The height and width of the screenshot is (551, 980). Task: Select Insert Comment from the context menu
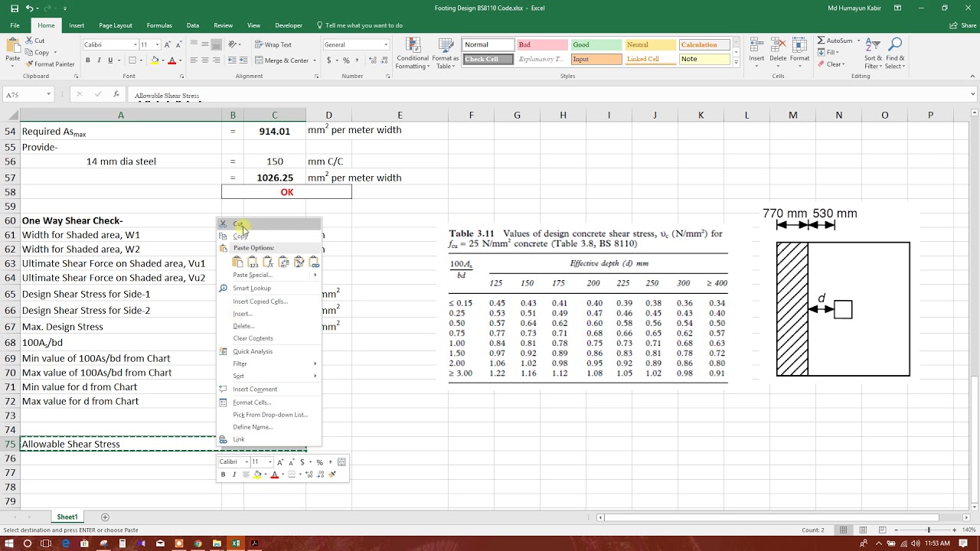pos(254,389)
